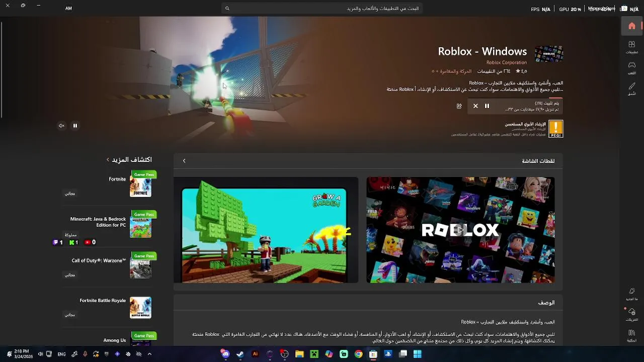Click Fortnite Battle Royale cover icon
Viewport: 644px width, 362px height.
(x=140, y=308)
